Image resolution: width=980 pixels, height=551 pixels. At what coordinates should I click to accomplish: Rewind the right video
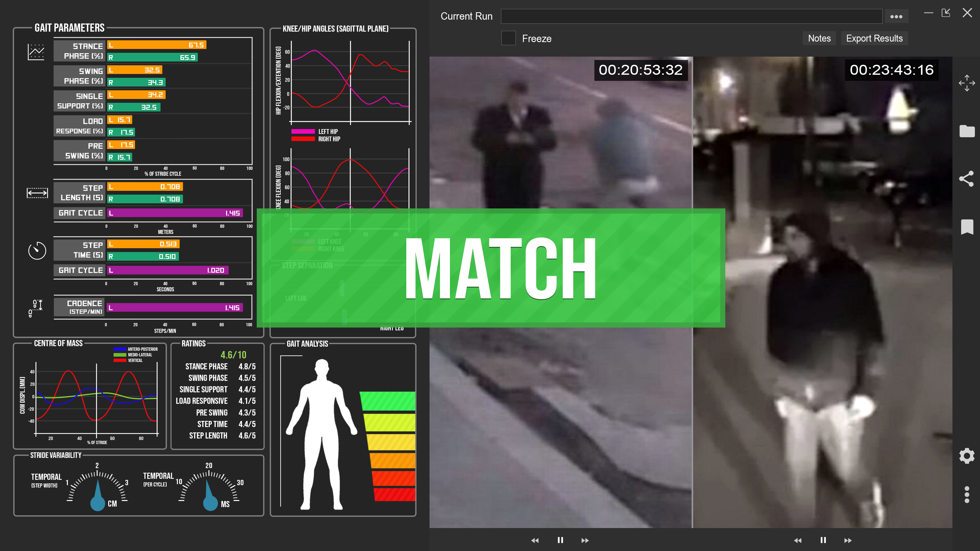click(x=798, y=540)
